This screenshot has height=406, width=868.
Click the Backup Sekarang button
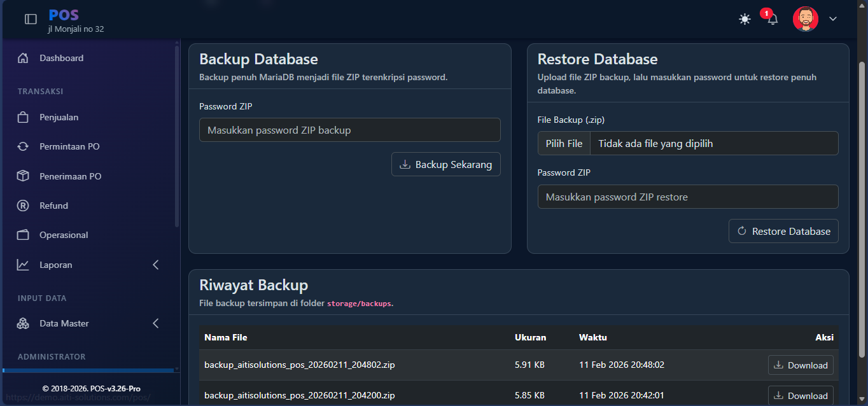[446, 164]
